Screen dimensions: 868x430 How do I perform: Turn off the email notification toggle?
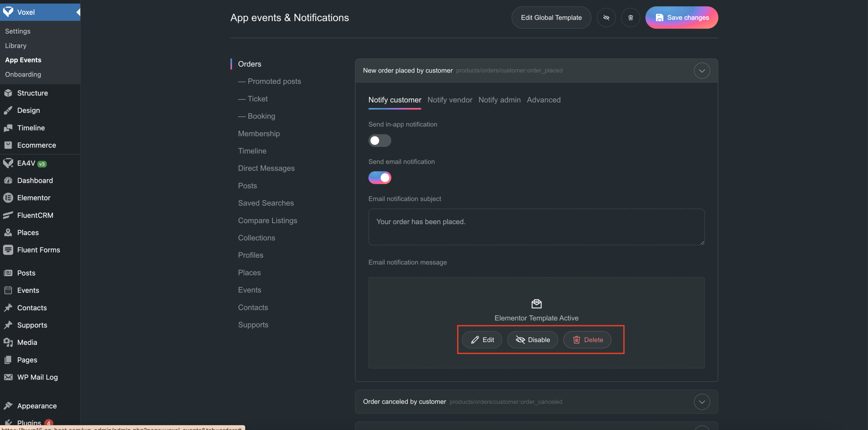coord(379,178)
